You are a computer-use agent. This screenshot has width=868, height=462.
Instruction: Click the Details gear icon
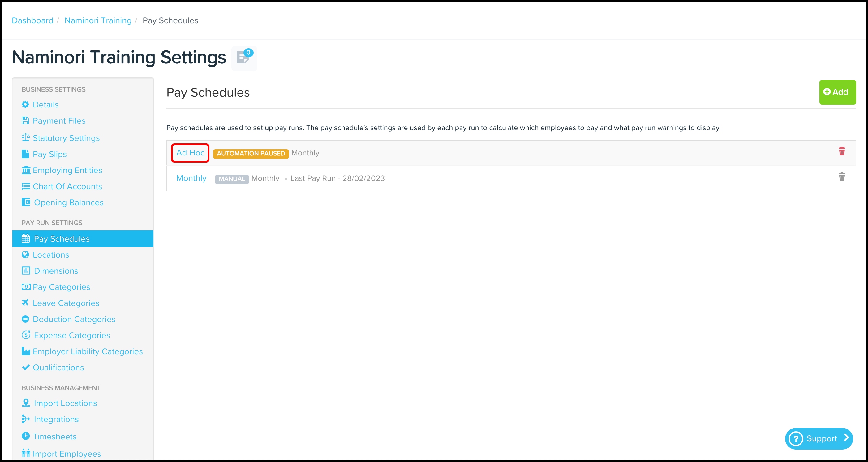click(x=25, y=105)
